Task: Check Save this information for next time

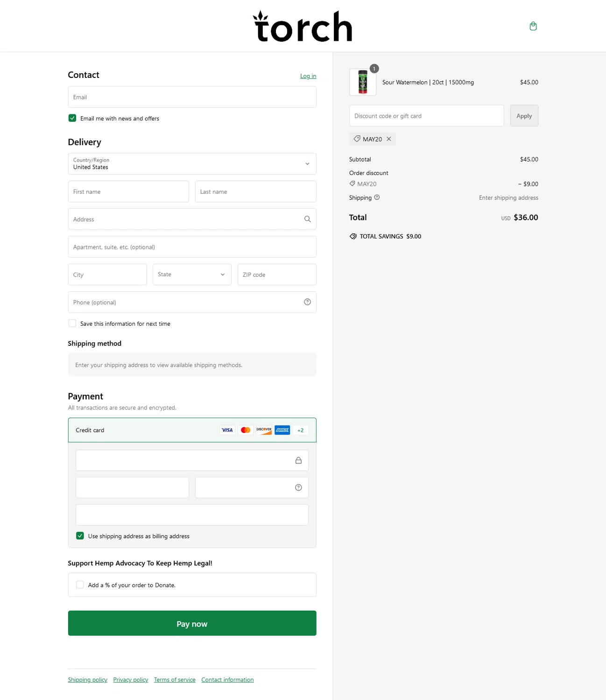Action: (x=72, y=323)
